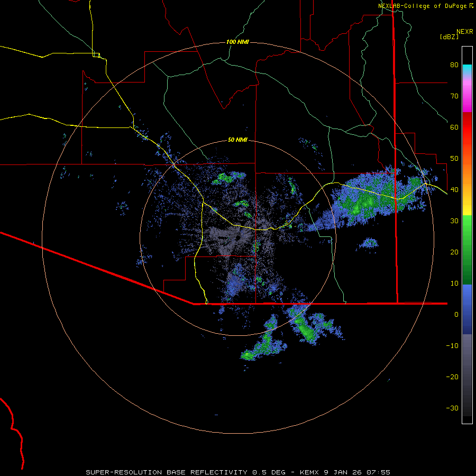Viewport: 476px width, 476px height.
Task: Click the 0 value on the dBZ scale
Action: click(456, 315)
